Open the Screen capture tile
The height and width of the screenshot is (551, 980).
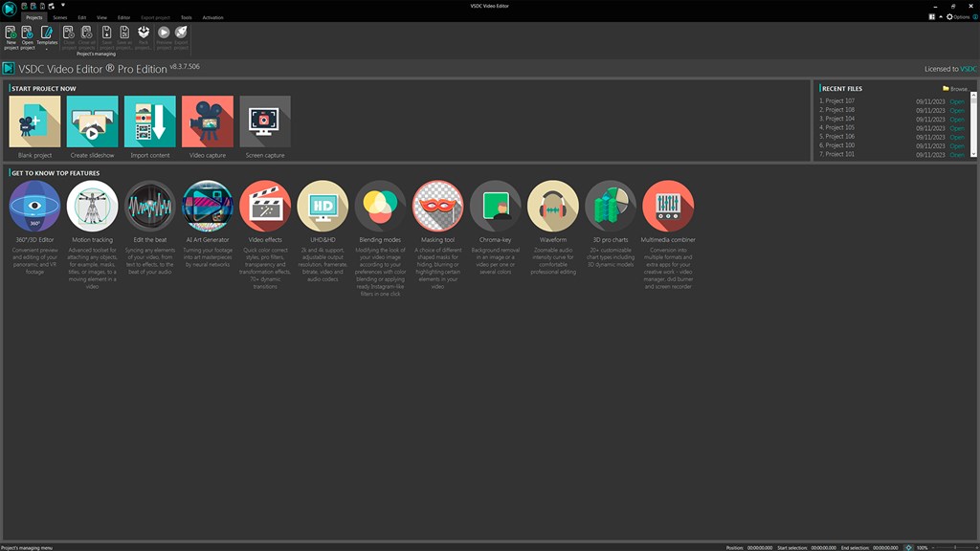tap(265, 121)
